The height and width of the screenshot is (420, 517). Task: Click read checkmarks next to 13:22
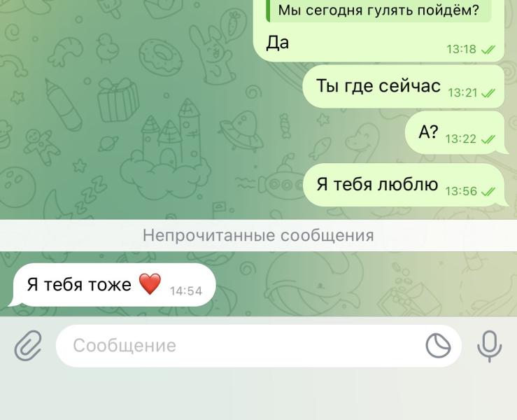(x=488, y=139)
